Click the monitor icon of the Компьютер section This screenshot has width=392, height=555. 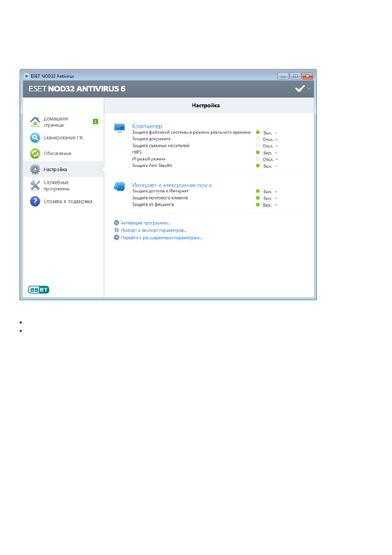pos(120,128)
